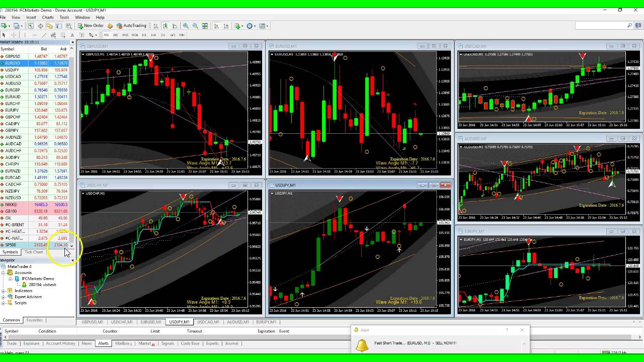Open the Tools menu

click(64, 18)
